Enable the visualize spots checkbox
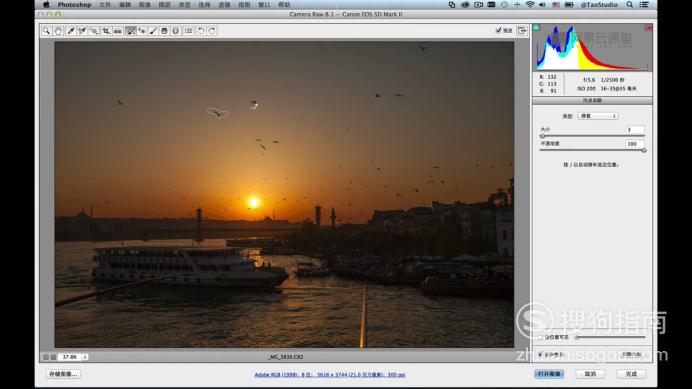This screenshot has height=389, width=692. point(540,337)
